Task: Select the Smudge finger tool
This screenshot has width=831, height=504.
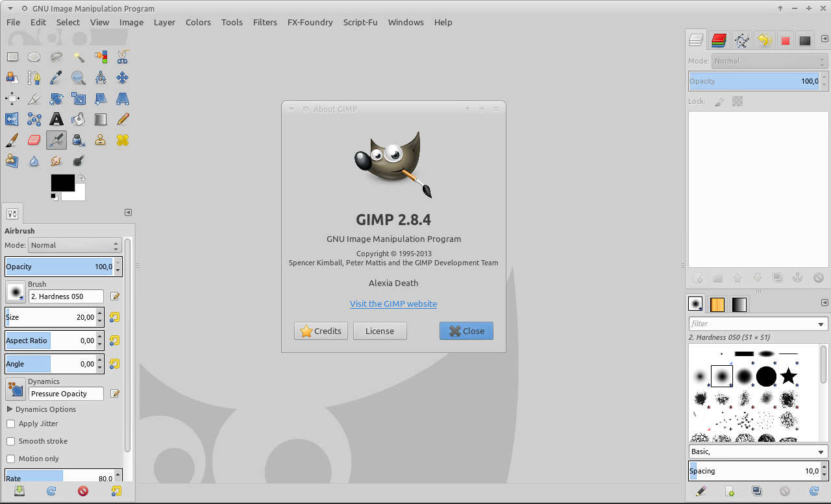Action: [56, 161]
